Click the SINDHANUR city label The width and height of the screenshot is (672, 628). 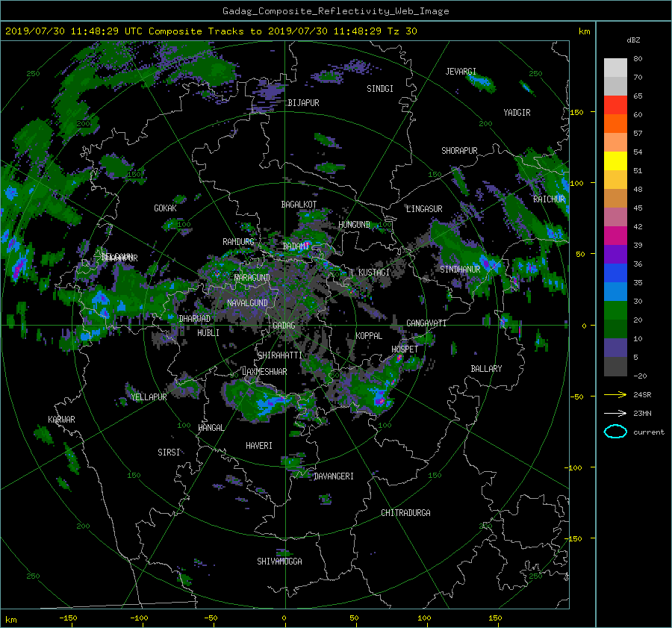[460, 270]
